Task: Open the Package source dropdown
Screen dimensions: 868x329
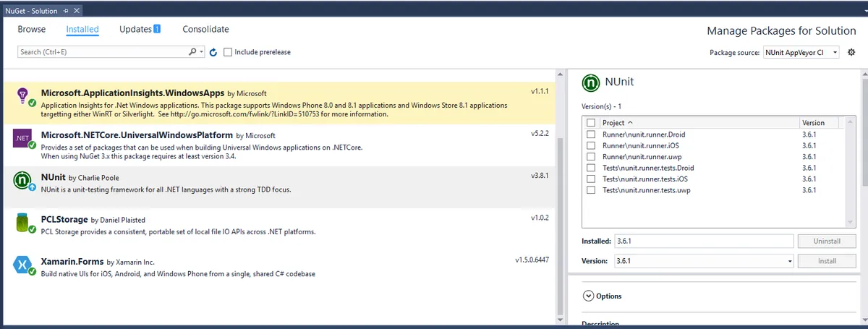Action: click(835, 52)
